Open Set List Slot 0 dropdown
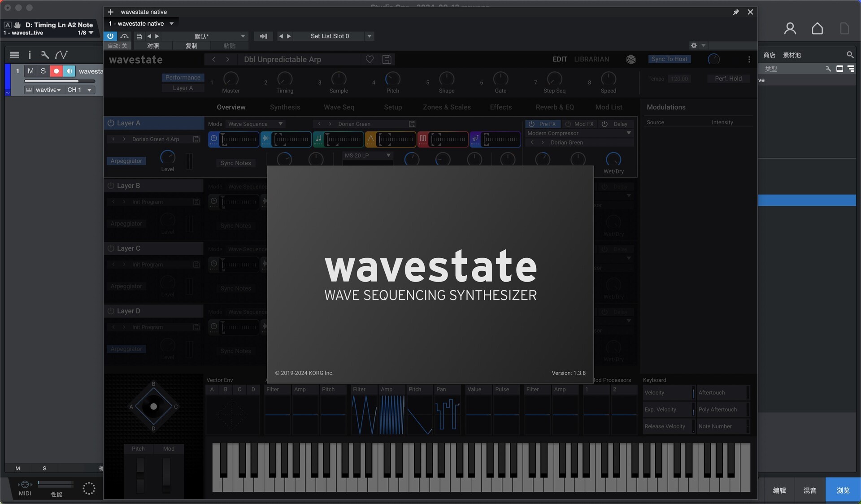The image size is (861, 504). point(370,36)
